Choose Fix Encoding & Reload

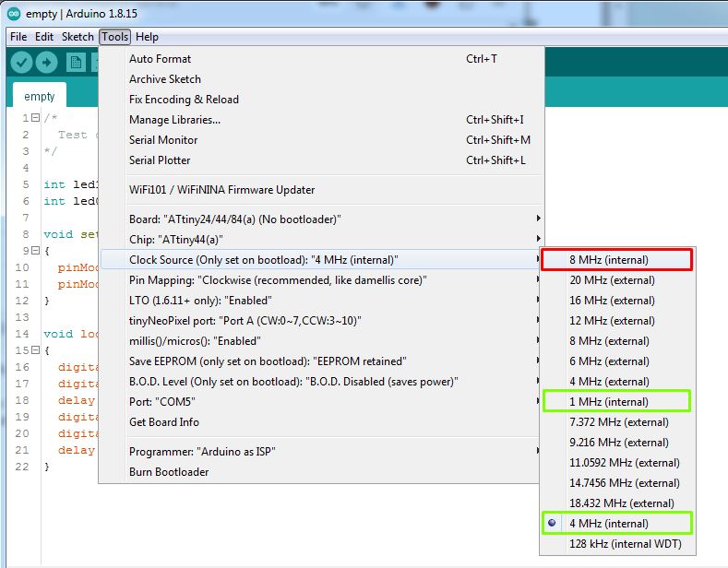(x=321, y=100)
